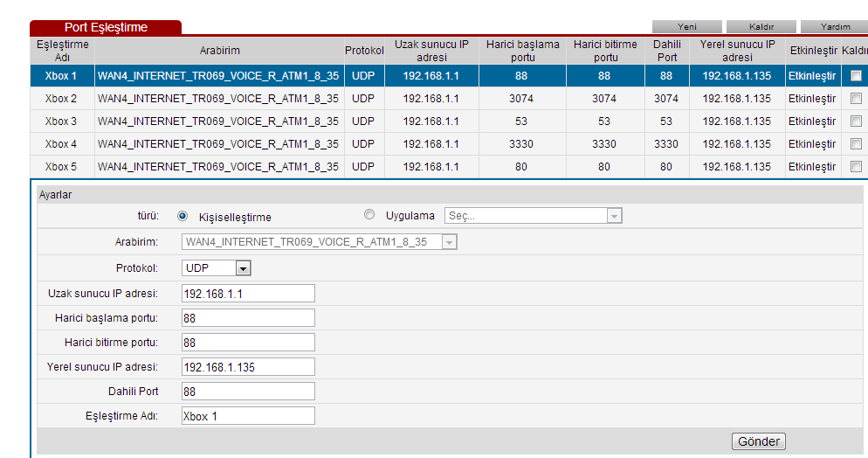Select the Xbox 5 mapping row name
The image size is (868, 458).
(x=61, y=167)
